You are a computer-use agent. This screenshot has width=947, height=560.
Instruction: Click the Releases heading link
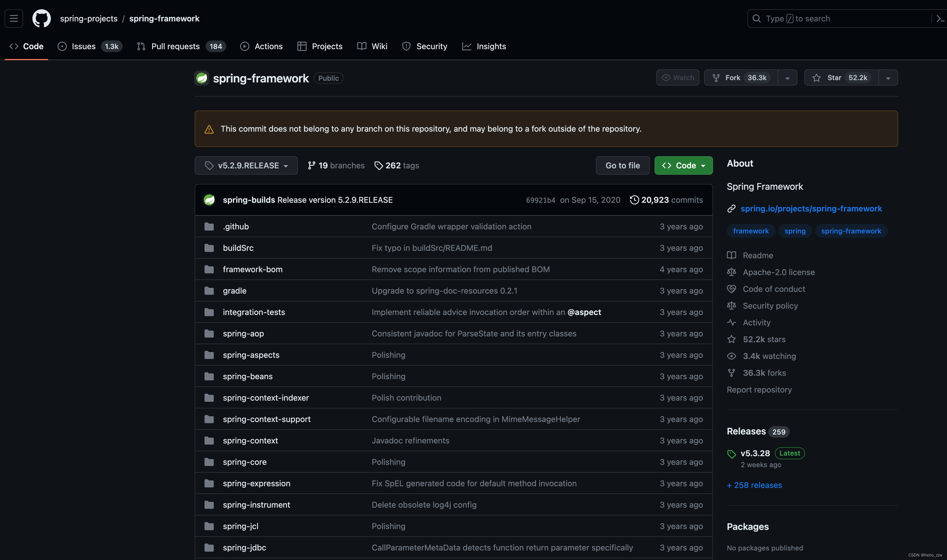tap(746, 431)
